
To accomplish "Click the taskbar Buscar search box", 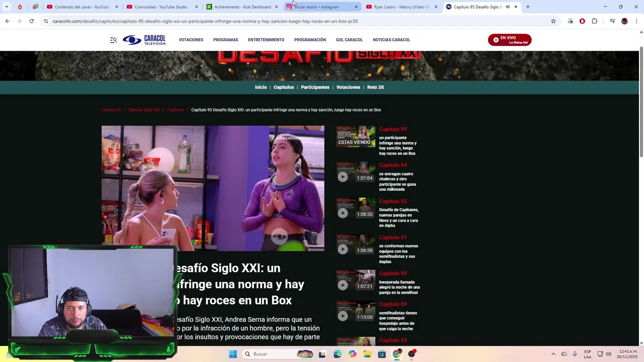I will [x=277, y=354].
